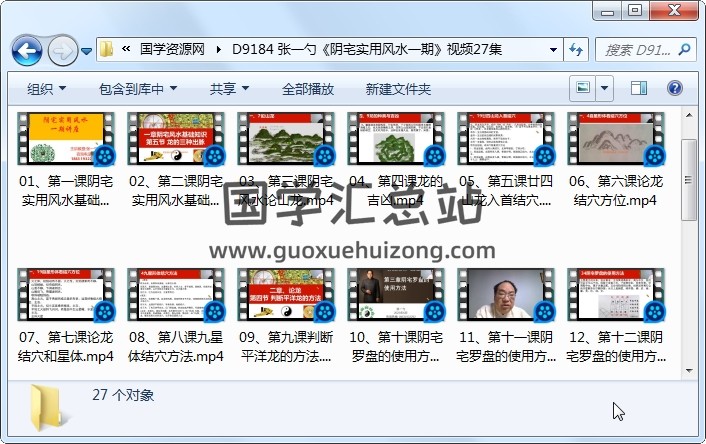Click the magnifier search icon
This screenshot has height=444, width=706.
coord(684,49)
